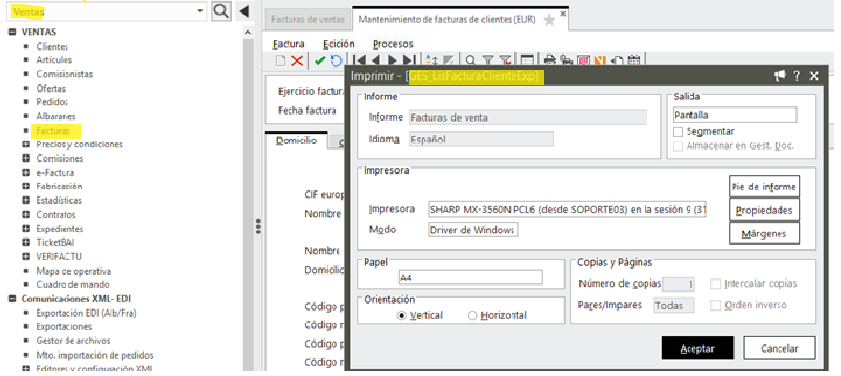Click the table grid view icon
Screen dimensions: 841x376
point(527,60)
